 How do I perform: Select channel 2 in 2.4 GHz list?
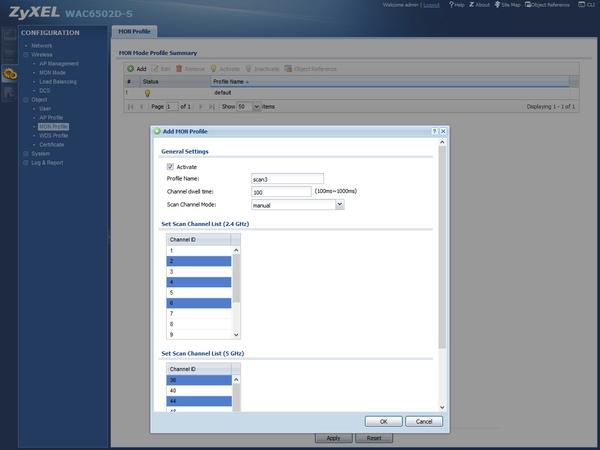point(199,261)
